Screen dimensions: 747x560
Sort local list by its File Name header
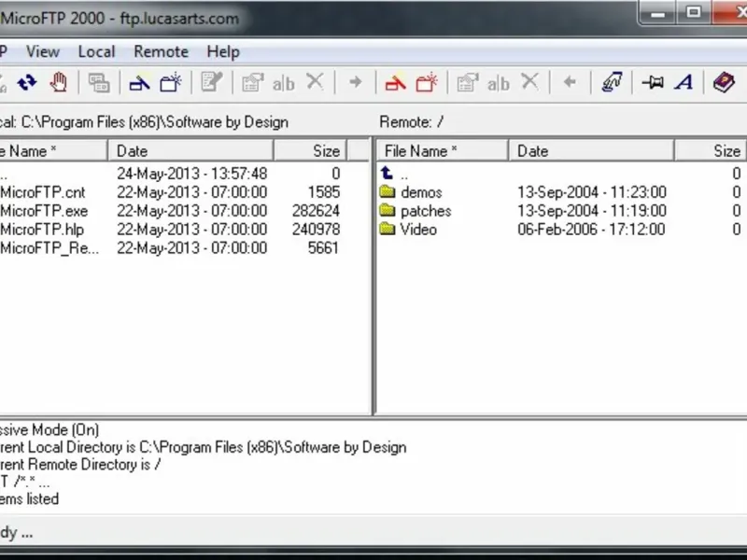point(53,151)
